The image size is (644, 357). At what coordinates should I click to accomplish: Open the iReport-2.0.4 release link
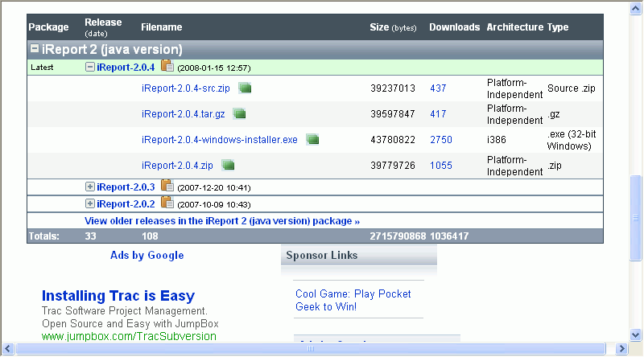[126, 68]
